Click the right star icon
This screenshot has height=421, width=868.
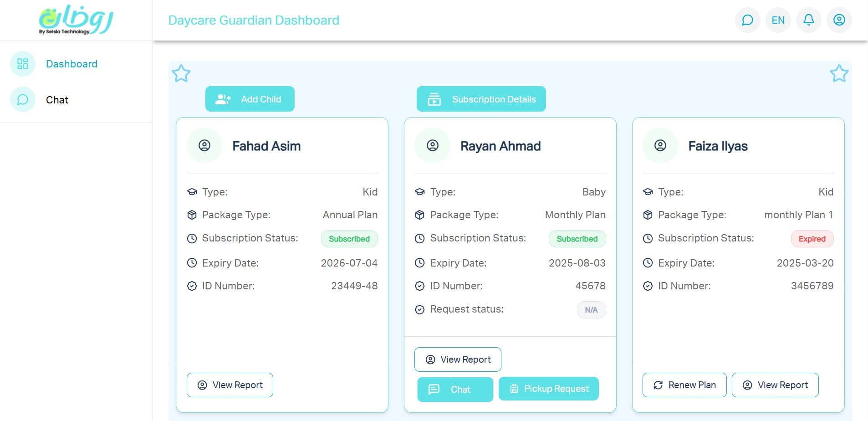tap(838, 73)
